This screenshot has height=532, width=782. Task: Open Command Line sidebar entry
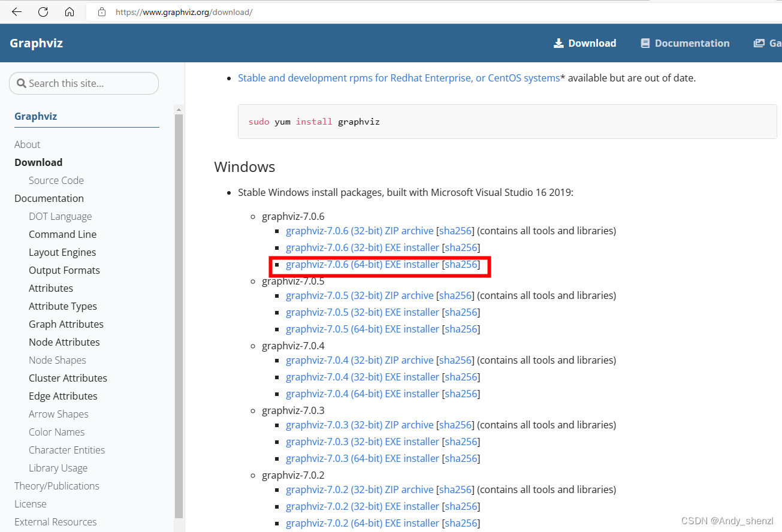click(62, 234)
